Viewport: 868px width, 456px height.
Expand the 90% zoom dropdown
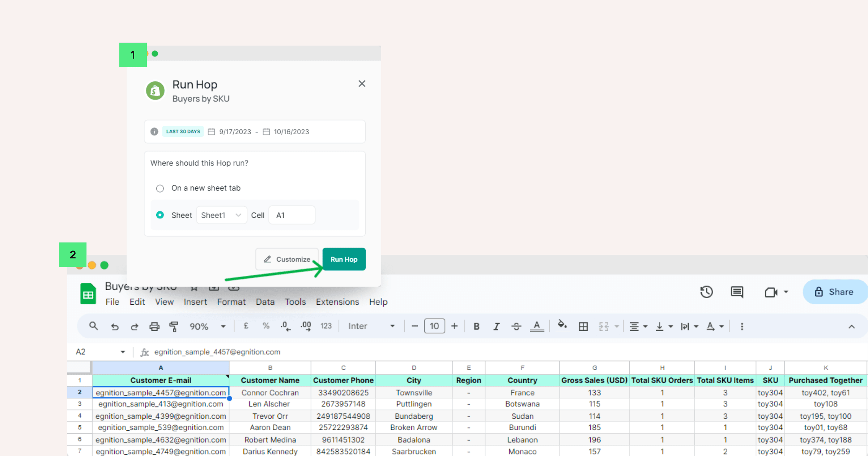tap(208, 326)
